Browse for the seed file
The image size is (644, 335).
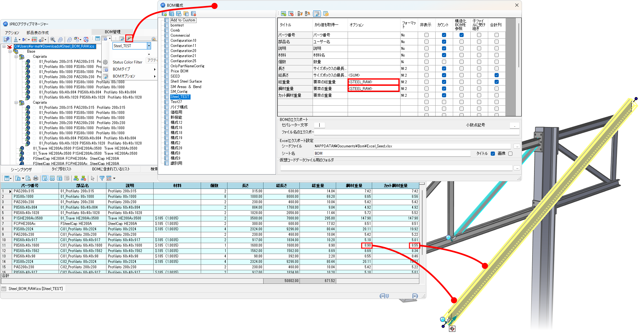[517, 146]
